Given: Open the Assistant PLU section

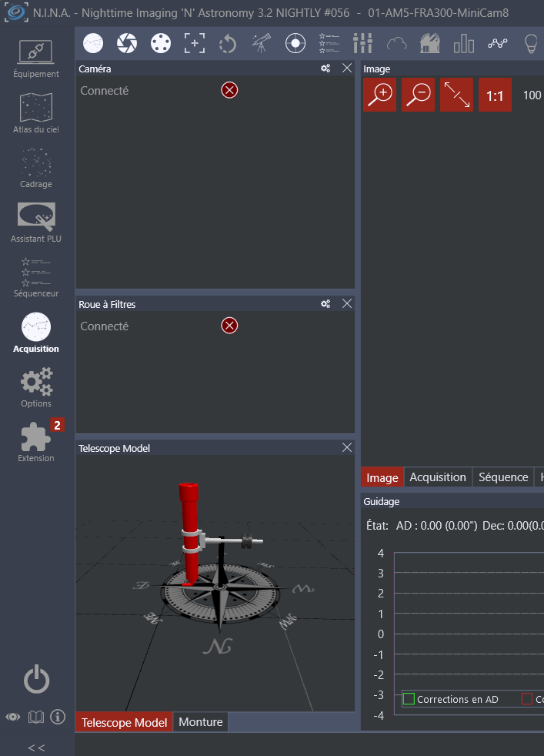Looking at the screenshot, I should (x=36, y=222).
